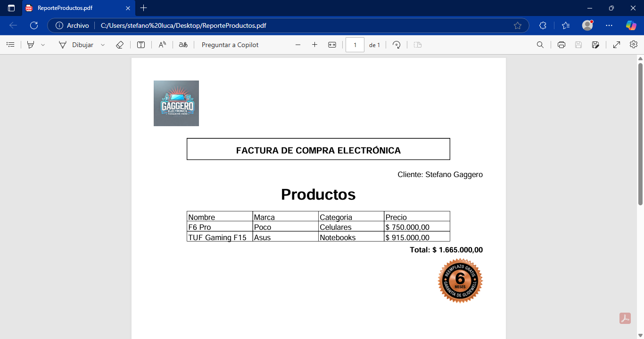Click the scrollbar down arrow
The width and height of the screenshot is (644, 339).
[640, 335]
